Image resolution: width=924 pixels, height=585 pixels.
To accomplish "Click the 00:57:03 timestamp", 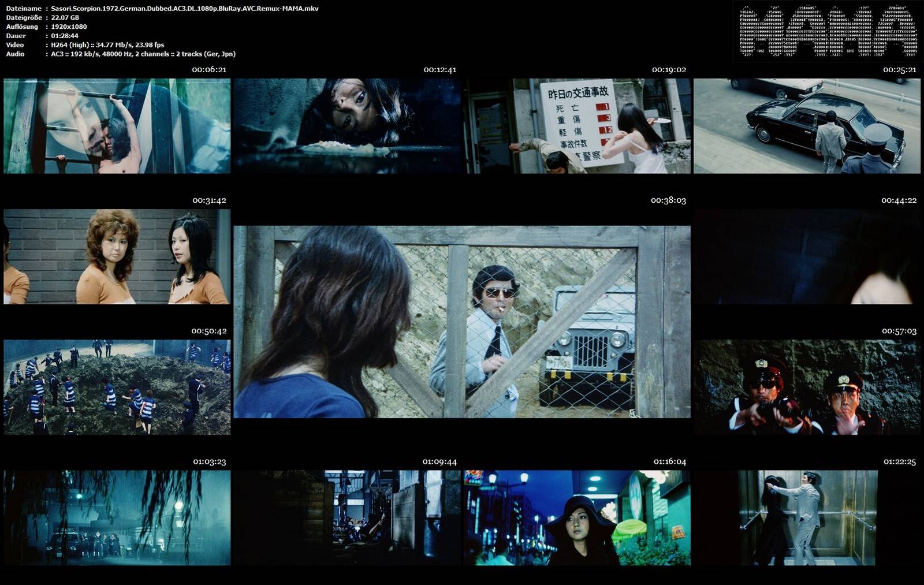I will pos(899,331).
